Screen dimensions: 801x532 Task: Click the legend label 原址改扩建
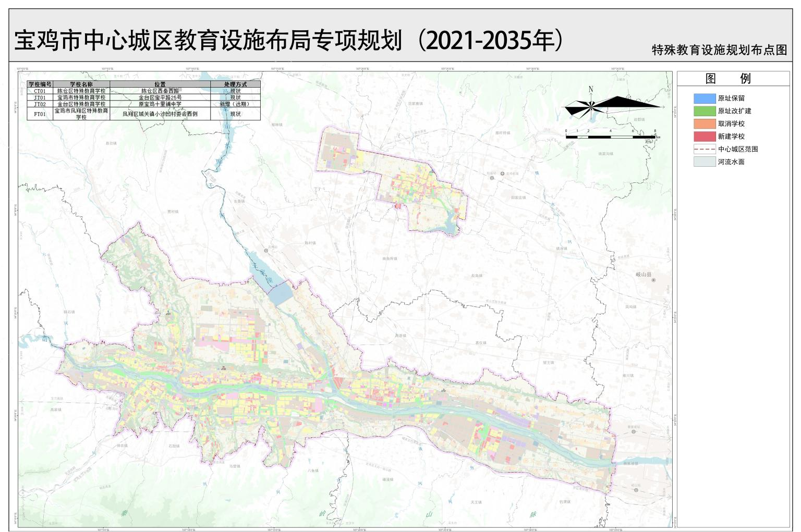735,111
